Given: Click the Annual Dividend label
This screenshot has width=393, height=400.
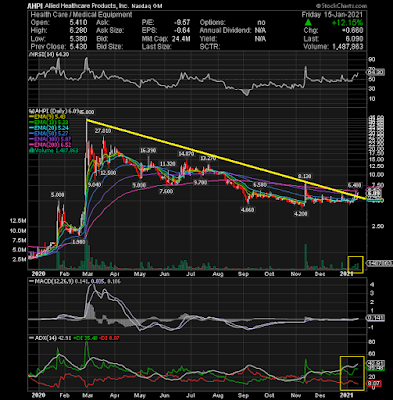Looking at the screenshot, I should coord(225,31).
